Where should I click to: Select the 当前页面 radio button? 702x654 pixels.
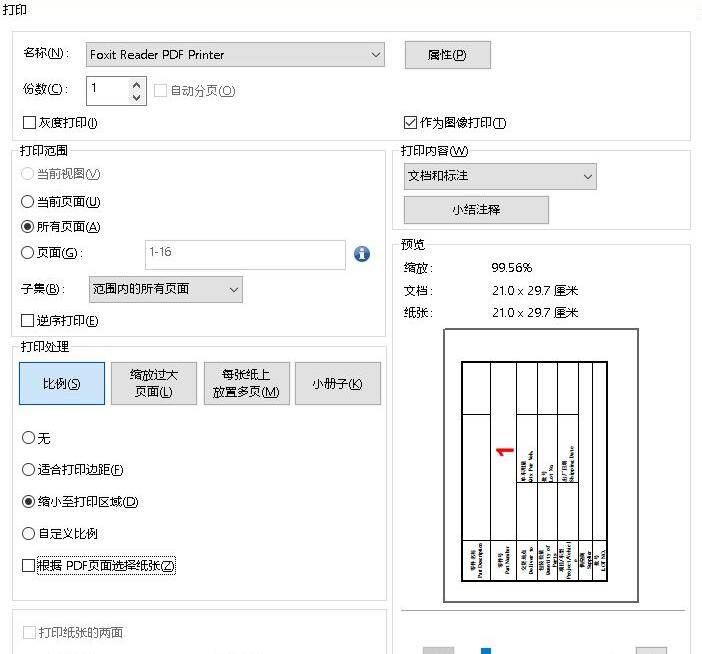(29, 202)
